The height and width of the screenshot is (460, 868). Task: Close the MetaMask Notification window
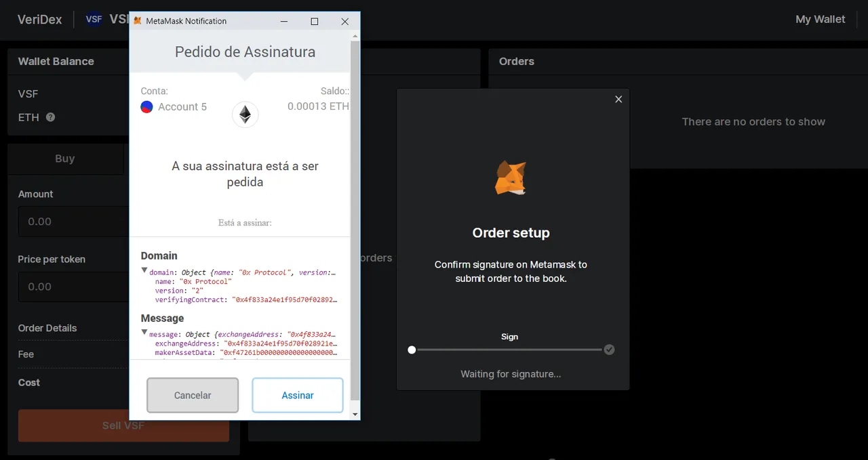tap(344, 21)
